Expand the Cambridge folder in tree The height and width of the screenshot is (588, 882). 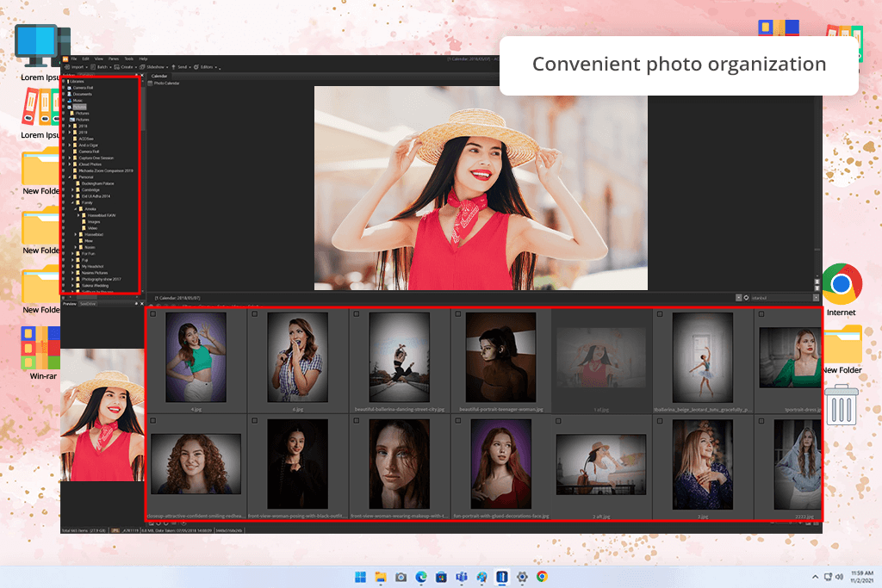(73, 189)
